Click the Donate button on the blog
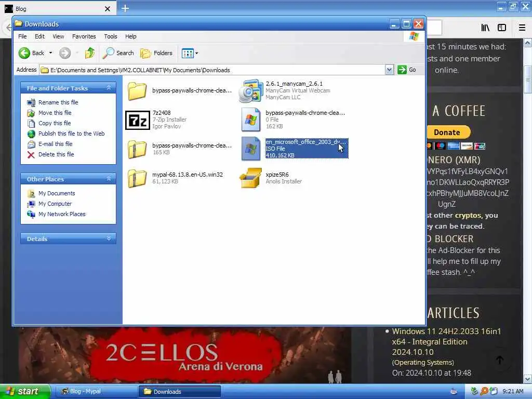Screen dimensions: 532x399 pos(448,132)
